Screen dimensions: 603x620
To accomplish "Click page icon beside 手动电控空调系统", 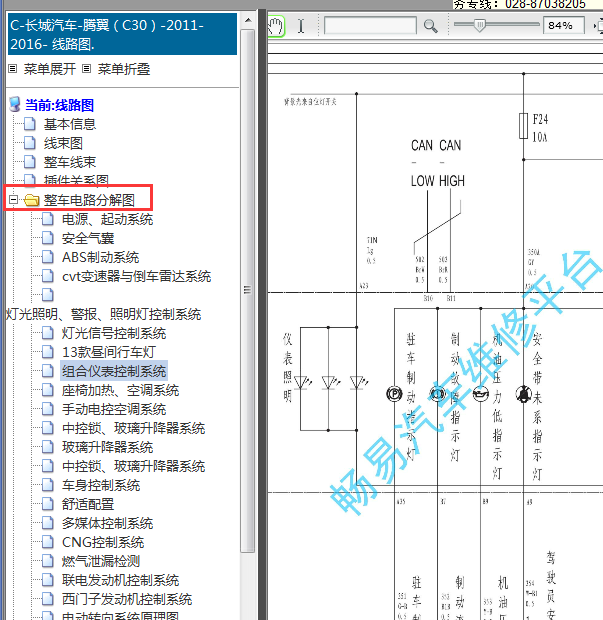I will 48,409.
